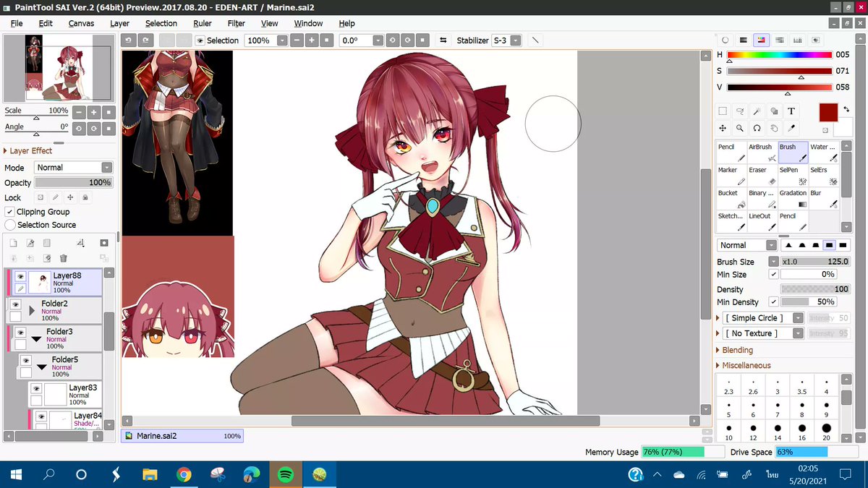Select the SelErs tool

tap(824, 175)
